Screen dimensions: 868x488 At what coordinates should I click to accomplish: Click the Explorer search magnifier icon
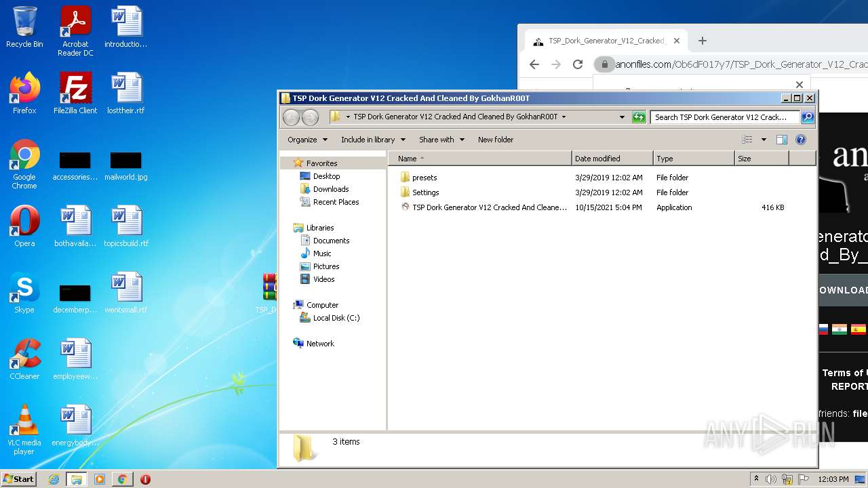tap(807, 117)
